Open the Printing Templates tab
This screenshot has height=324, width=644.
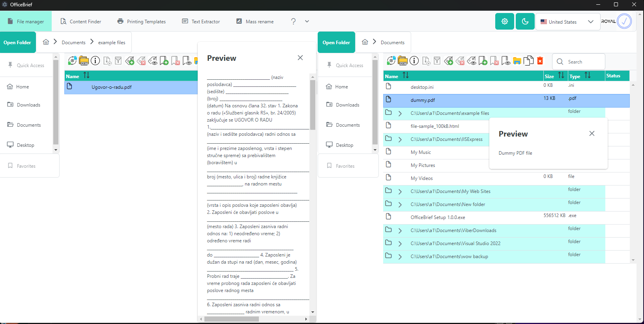click(142, 21)
